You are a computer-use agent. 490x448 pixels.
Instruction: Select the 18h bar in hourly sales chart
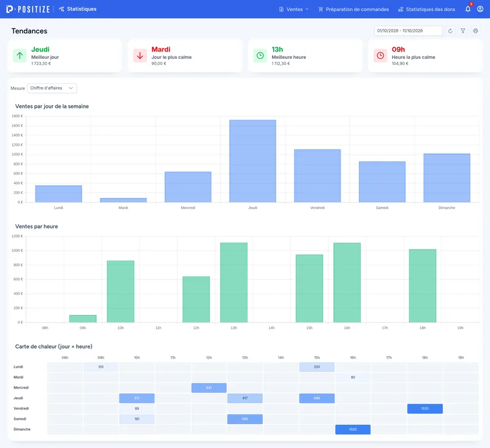pyautogui.click(x=423, y=286)
